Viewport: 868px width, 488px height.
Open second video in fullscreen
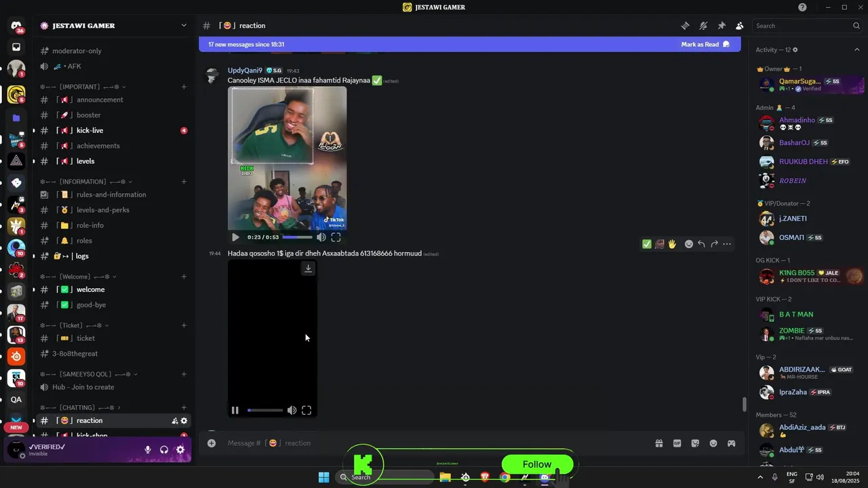307,410
